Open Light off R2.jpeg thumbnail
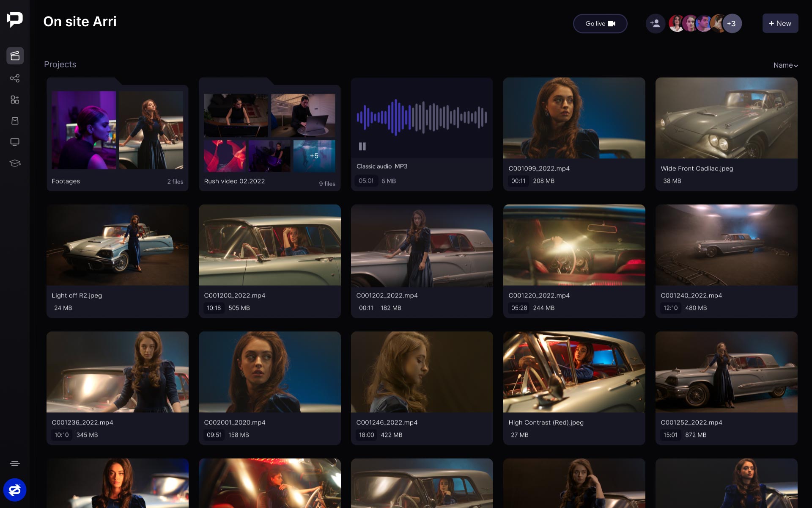The width and height of the screenshot is (812, 508). pyautogui.click(x=118, y=245)
